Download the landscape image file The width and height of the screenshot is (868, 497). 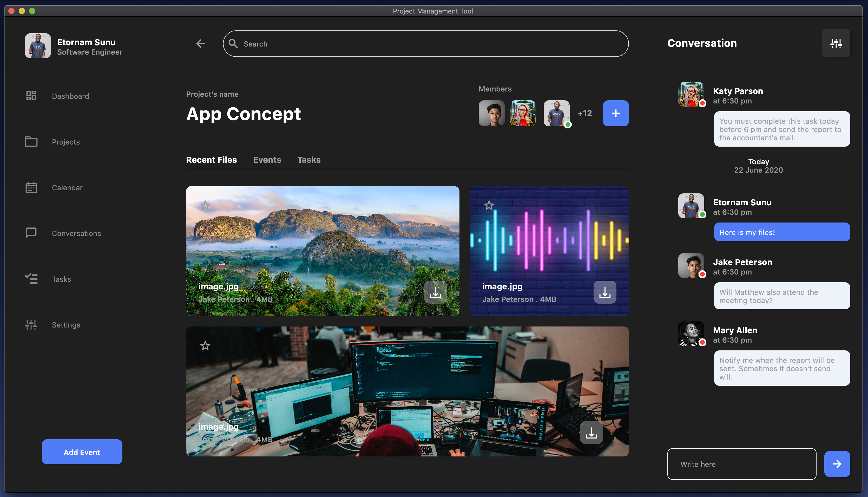pyautogui.click(x=435, y=292)
